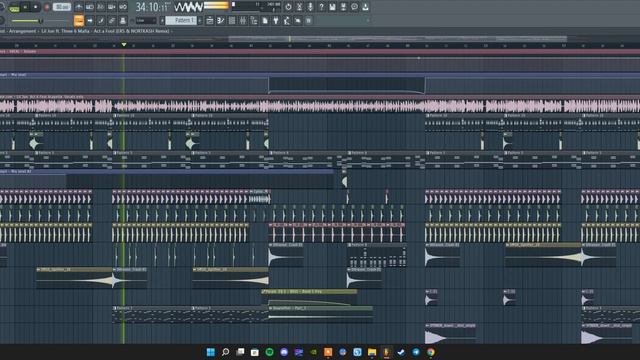Click the oscilloscope waveform display
The image size is (640, 360).
[188, 7]
